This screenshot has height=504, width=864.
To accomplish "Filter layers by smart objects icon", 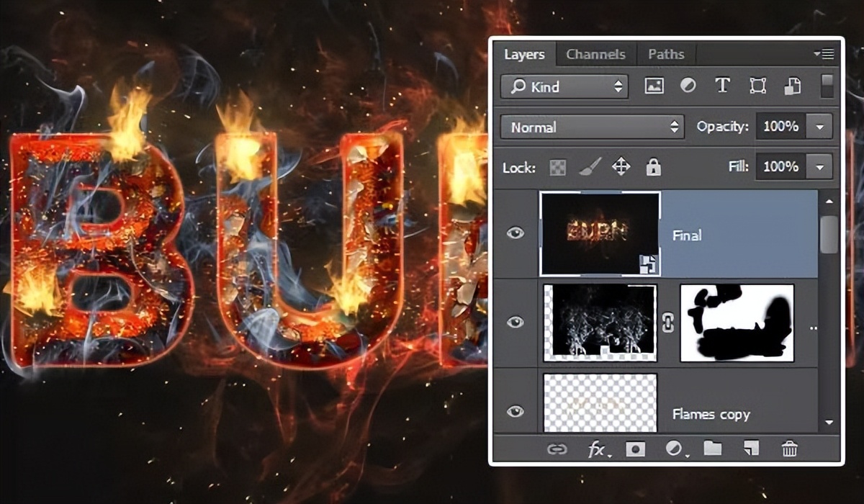I will pos(792,86).
